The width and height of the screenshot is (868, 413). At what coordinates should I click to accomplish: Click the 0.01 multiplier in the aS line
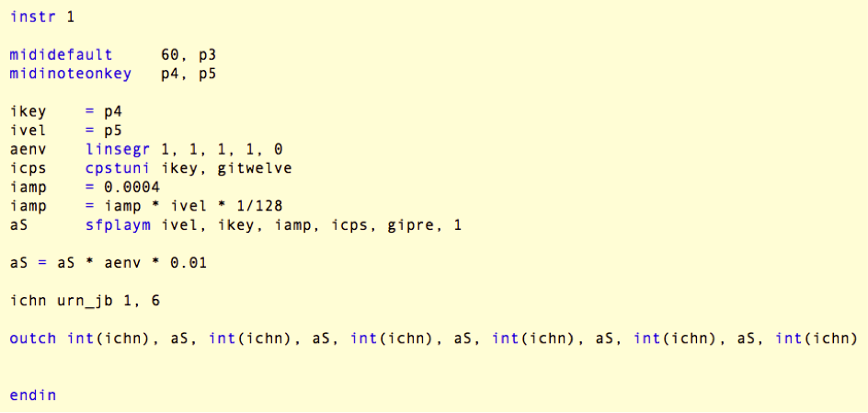(188, 262)
